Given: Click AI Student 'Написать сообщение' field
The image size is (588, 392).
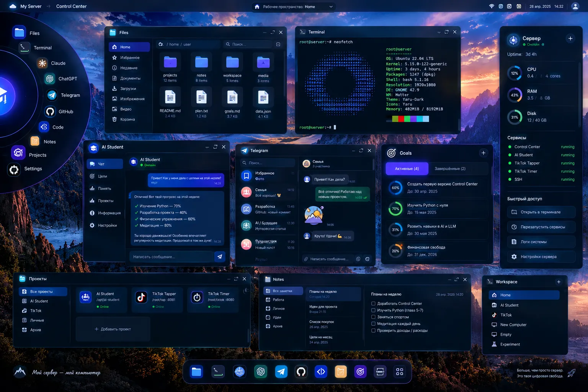Looking at the screenshot, I should coord(170,257).
